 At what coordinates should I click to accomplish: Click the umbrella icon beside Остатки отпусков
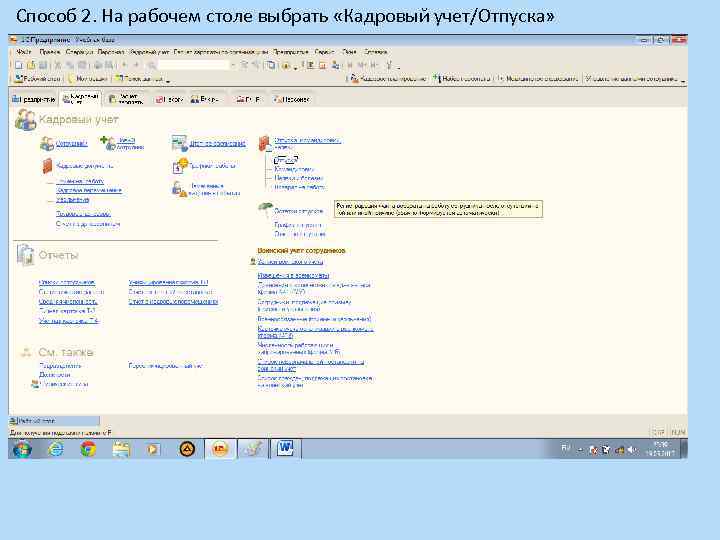click(265, 210)
